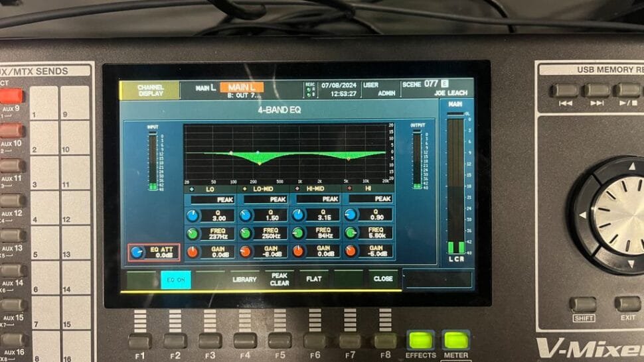
Task: Open the LO band PEAK type selector
Action: tap(212, 199)
